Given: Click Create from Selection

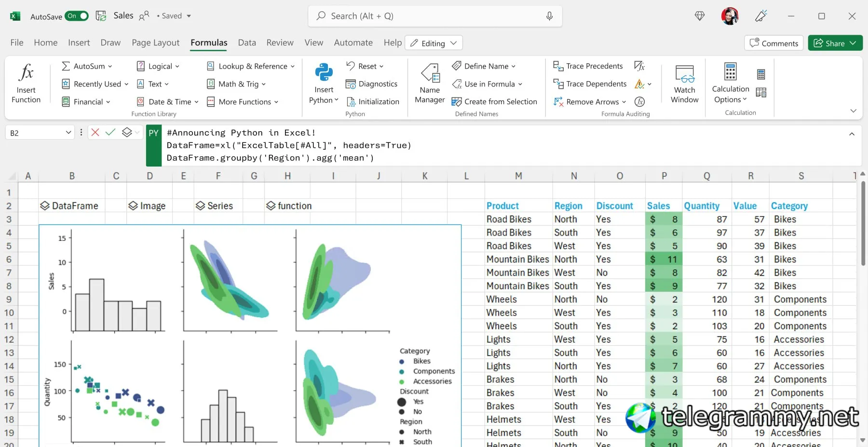Looking at the screenshot, I should (494, 102).
